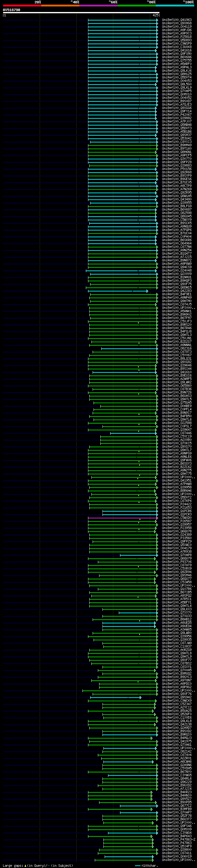Click the white query length bar ending at 425
This screenshot has height=868, width=197.
(81, 13)
